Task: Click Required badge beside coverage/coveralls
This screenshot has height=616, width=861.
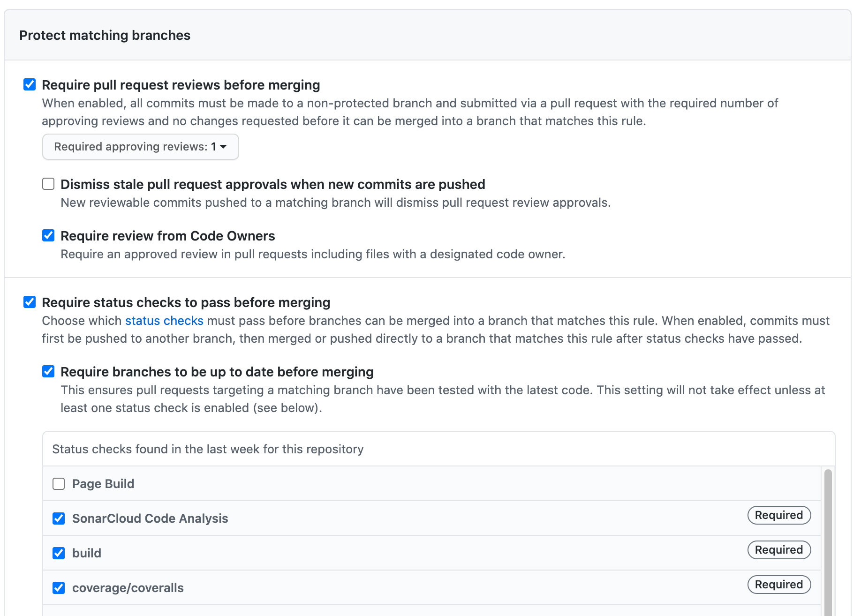Action: point(778,585)
